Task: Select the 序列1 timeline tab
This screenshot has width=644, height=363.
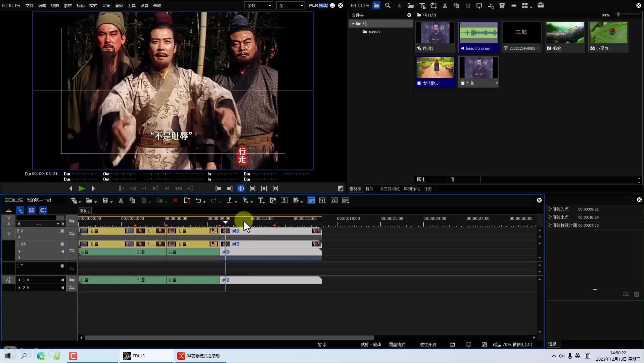Action: click(85, 211)
